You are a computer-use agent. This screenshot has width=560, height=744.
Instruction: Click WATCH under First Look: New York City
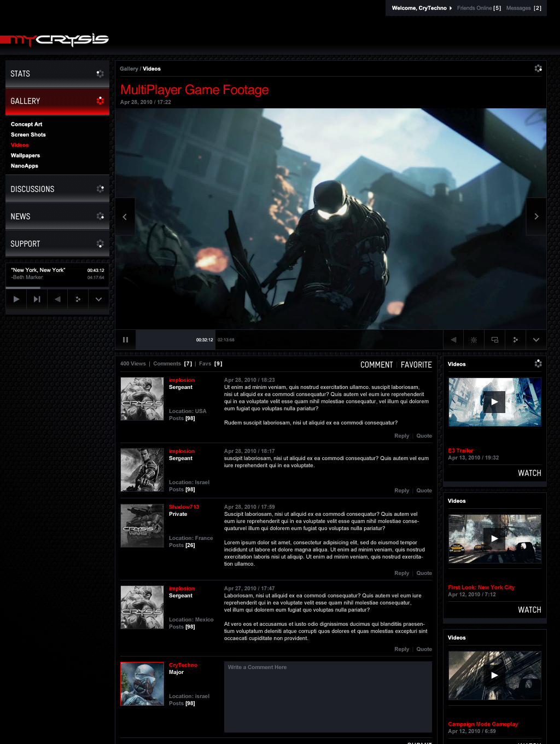pyautogui.click(x=529, y=610)
